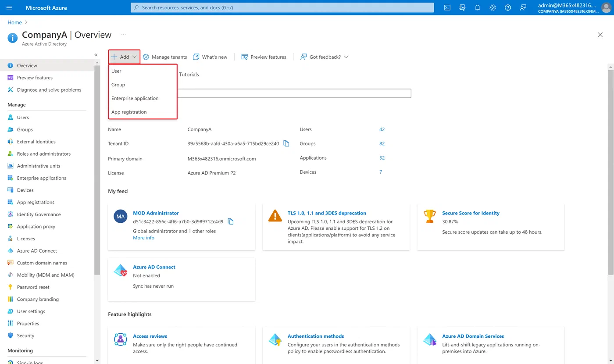The height and width of the screenshot is (364, 614).
Task: Click the Company branding sidebar icon
Action: click(11, 299)
